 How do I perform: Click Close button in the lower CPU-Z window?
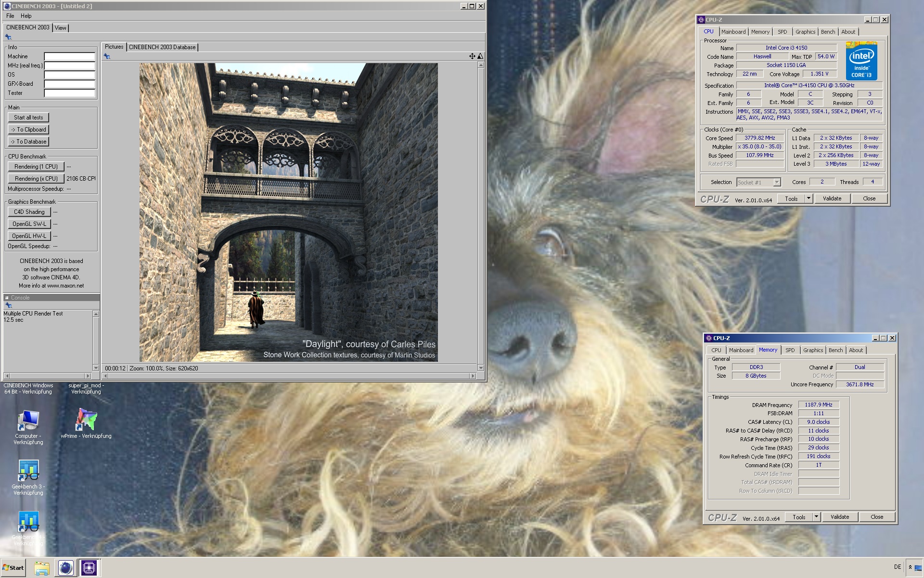(x=877, y=517)
